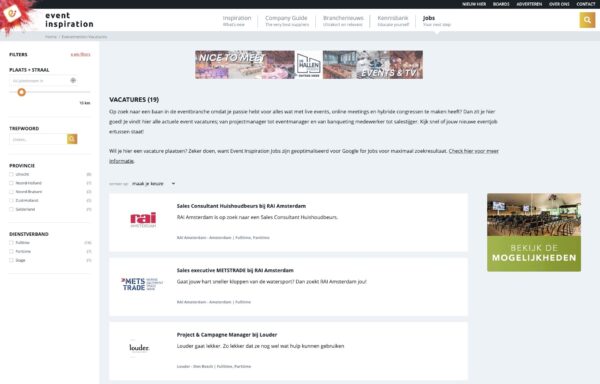Focus the Trefwoord keyword input
This screenshot has height=384, width=600.
click(38, 139)
